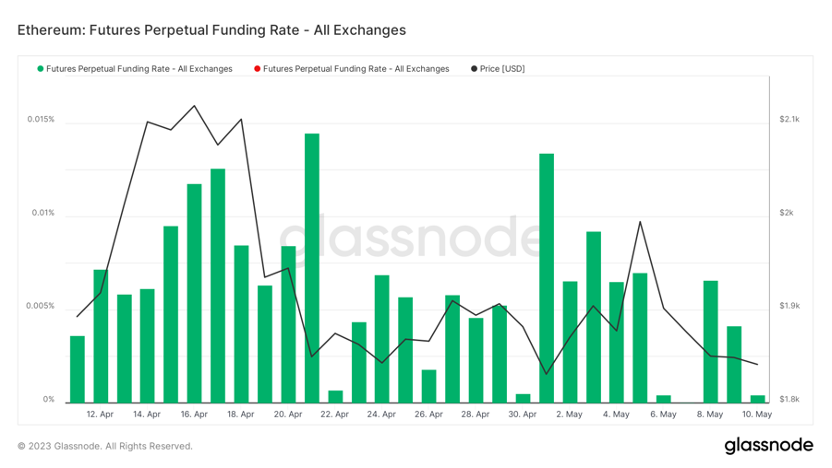Click the chart title Ethereum Futures Perpetual Funding Rate
This screenshot has height=468, width=832.
[212, 30]
